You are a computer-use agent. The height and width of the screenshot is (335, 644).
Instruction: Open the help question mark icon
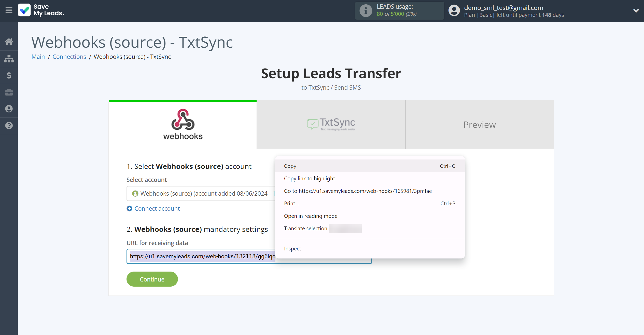tap(9, 126)
